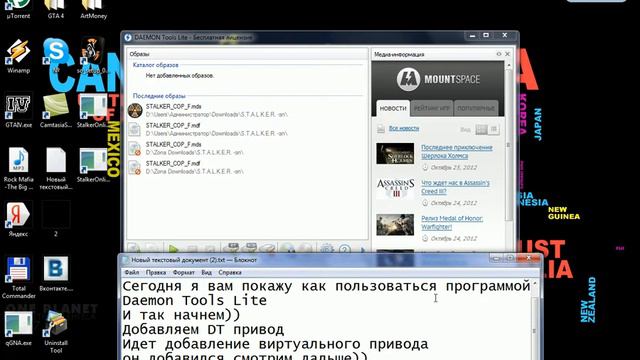Minimize the DAEMON Tools Lite window
This screenshot has height=360, width=640.
(473, 36)
